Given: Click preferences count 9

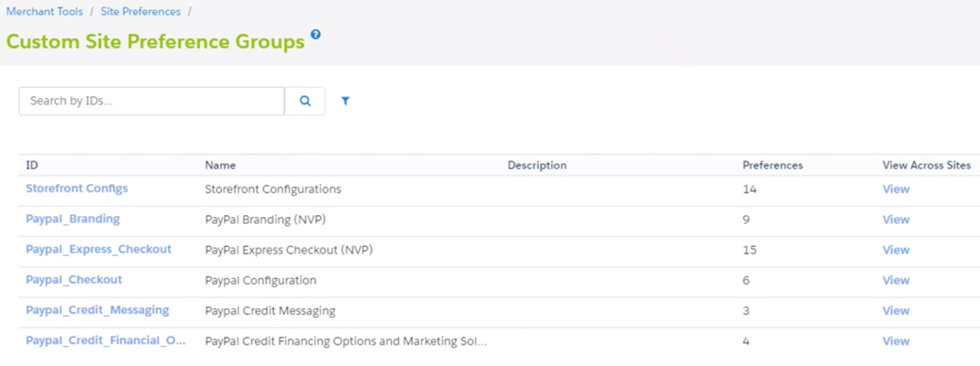Looking at the screenshot, I should pos(746,220).
